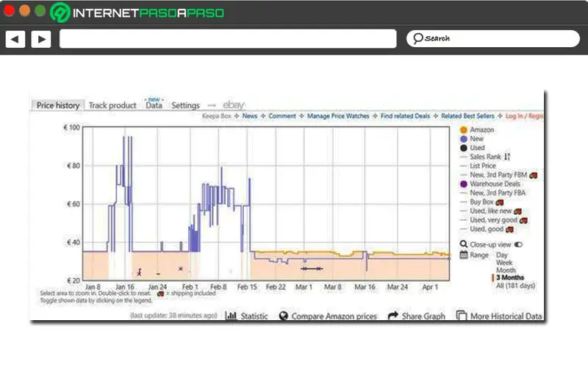Toggle the Used black legend dot

pos(464,148)
